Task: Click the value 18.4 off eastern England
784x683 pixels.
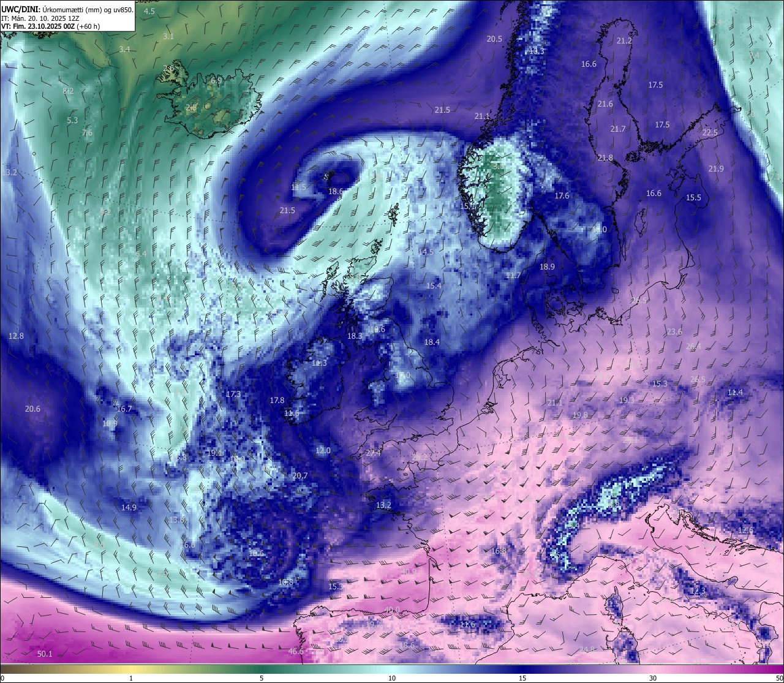Action: 432,342
